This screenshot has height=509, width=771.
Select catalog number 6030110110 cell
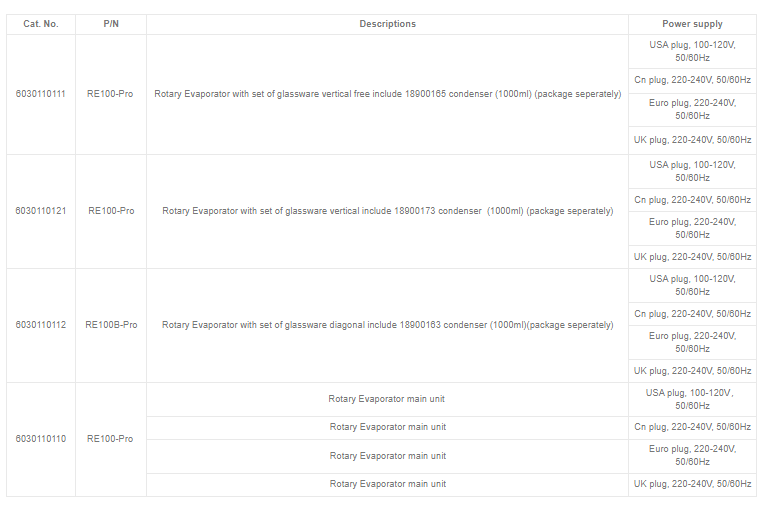pyautogui.click(x=41, y=439)
